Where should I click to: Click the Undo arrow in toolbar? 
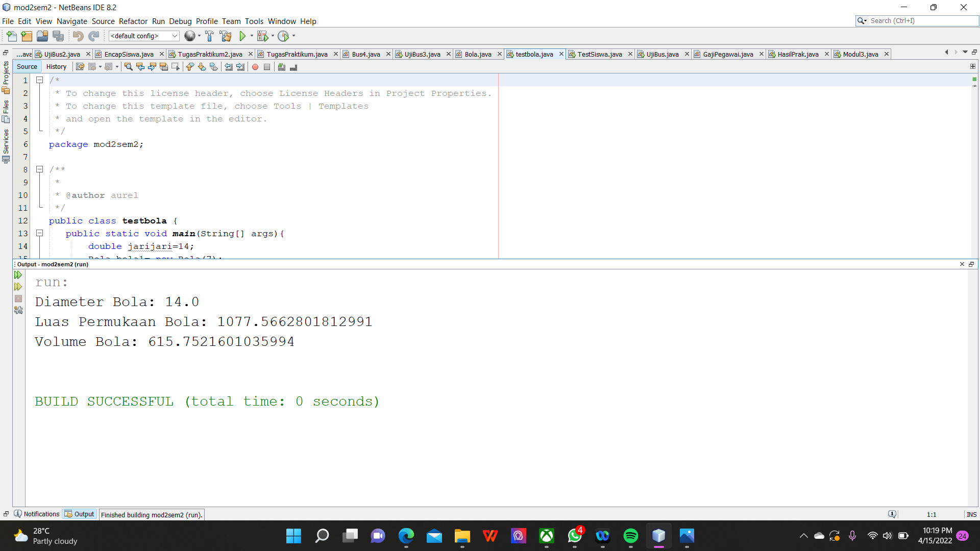(78, 36)
